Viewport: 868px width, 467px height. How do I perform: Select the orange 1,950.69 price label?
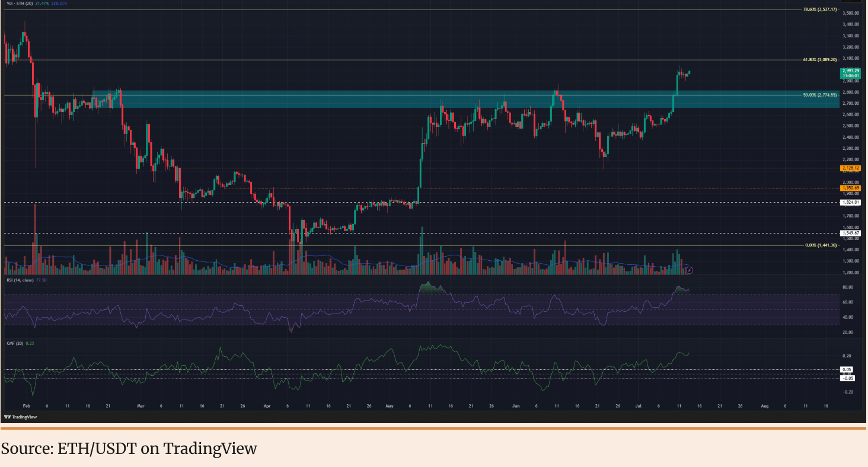tap(850, 188)
